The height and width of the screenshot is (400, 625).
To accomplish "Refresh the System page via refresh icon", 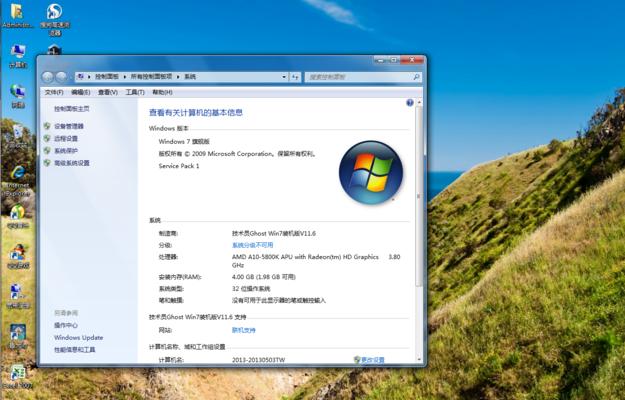I will 295,77.
